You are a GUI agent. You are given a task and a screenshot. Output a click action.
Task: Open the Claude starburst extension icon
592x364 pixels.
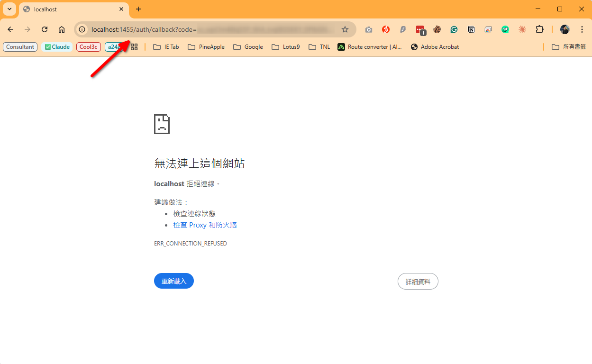[522, 29]
